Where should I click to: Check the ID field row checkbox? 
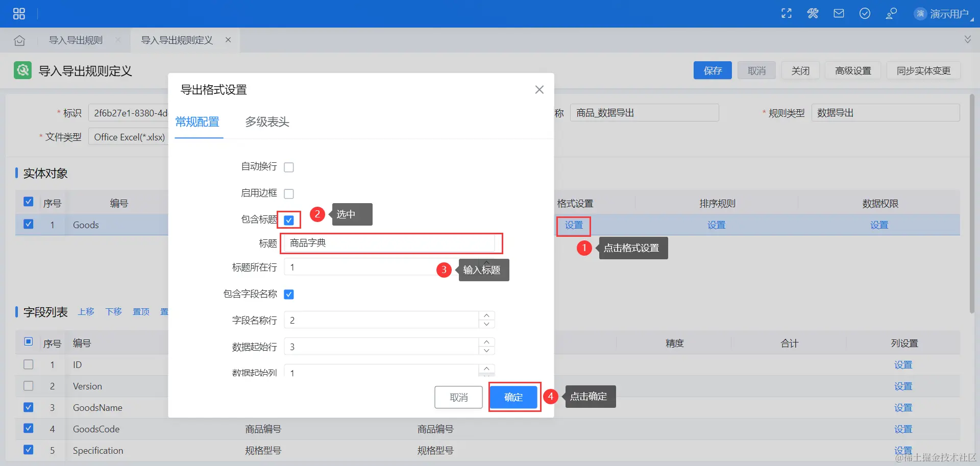click(x=29, y=364)
